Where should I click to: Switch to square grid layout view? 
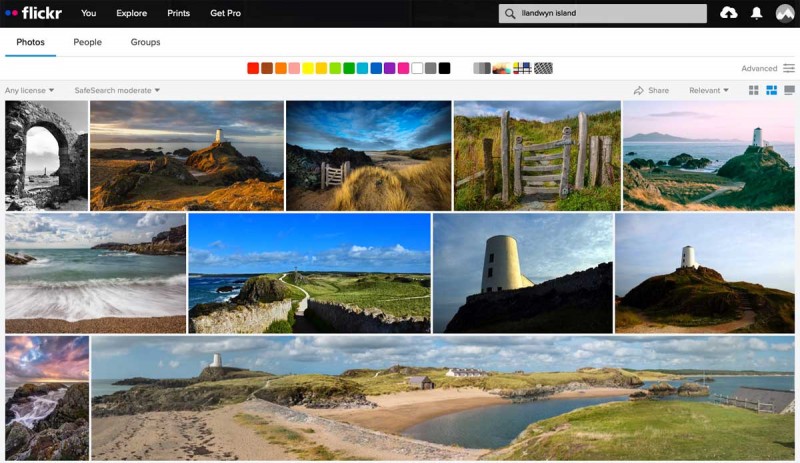754,90
